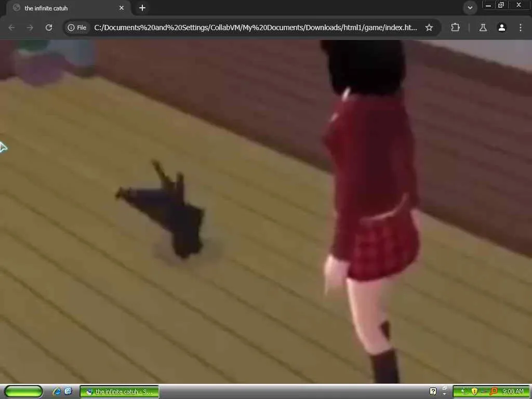Activate "the infinite catuh" taskbar button

[119, 392]
